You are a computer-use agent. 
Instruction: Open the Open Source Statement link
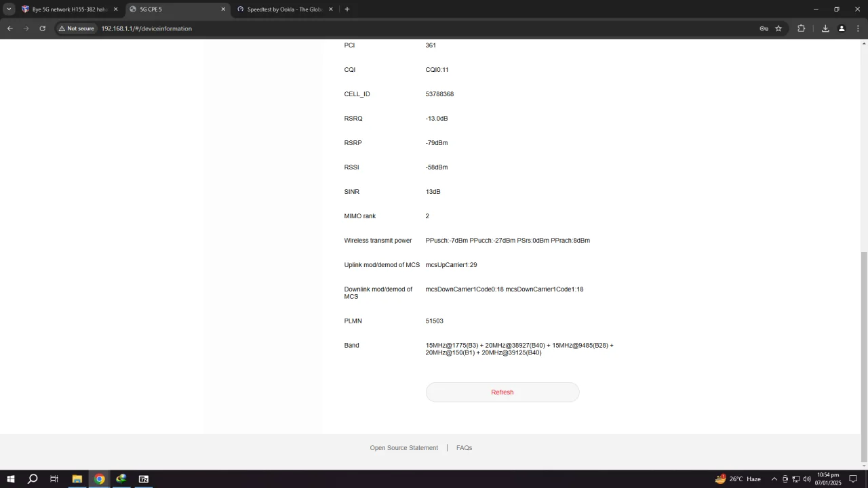(404, 448)
